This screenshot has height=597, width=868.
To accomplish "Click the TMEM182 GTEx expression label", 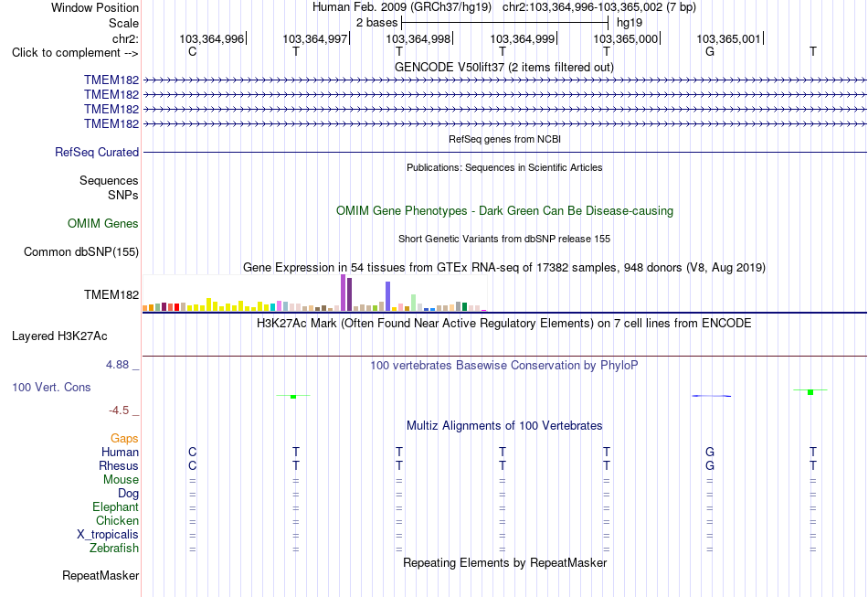I will coord(111,294).
